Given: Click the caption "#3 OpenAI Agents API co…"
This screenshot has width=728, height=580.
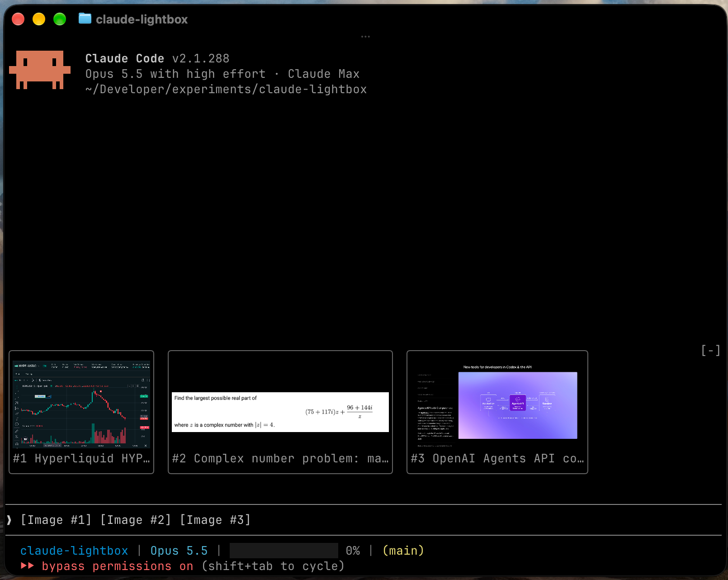Looking at the screenshot, I should pos(497,458).
